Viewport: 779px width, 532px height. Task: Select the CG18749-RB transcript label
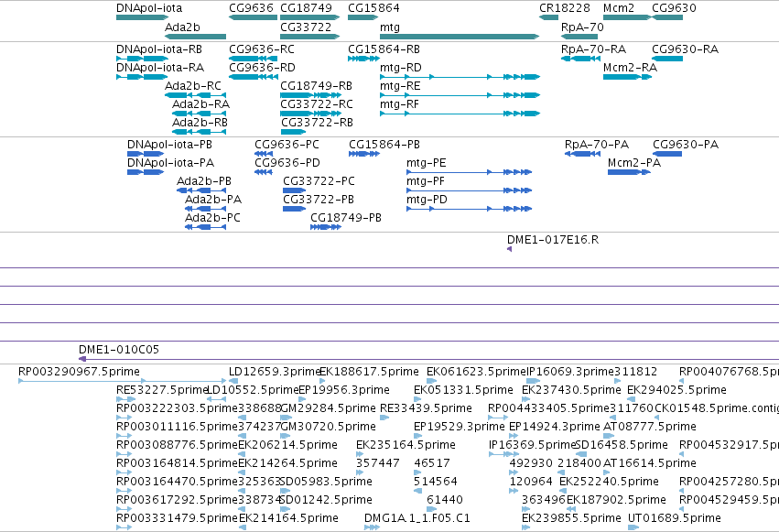click(316, 86)
